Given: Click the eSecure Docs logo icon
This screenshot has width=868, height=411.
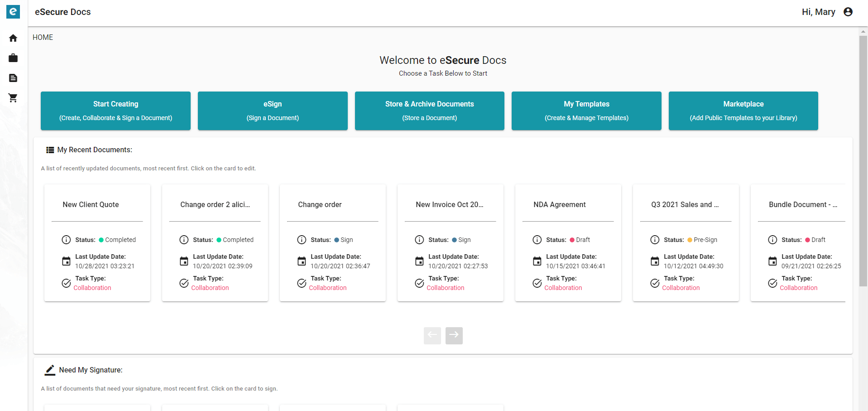Looking at the screenshot, I should point(13,12).
